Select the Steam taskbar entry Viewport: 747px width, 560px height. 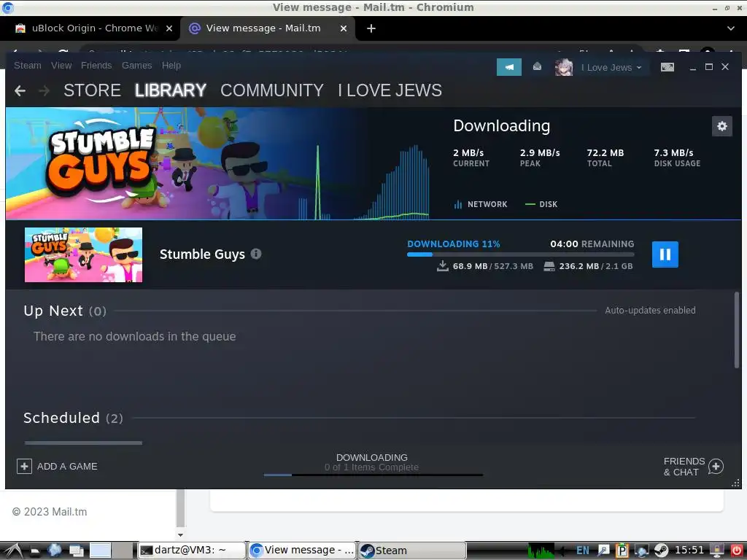point(411,550)
